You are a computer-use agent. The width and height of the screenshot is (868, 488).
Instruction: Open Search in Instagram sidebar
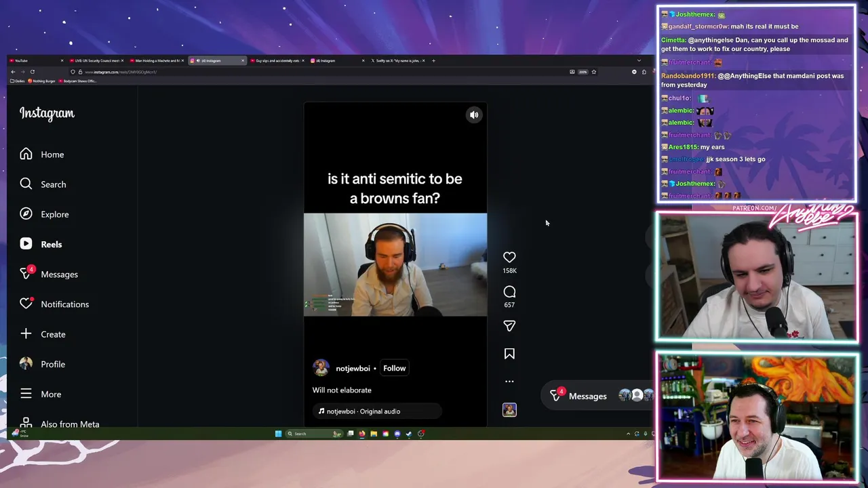click(x=43, y=184)
